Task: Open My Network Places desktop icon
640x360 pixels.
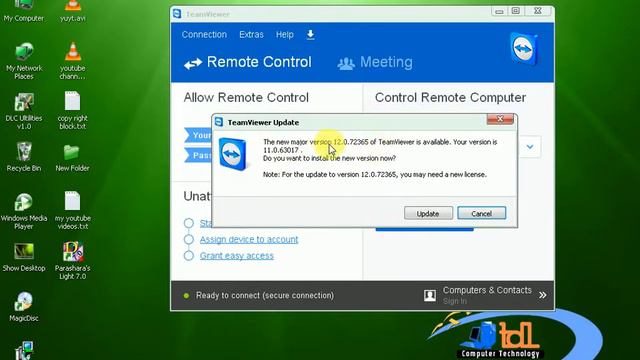Action: (24, 61)
